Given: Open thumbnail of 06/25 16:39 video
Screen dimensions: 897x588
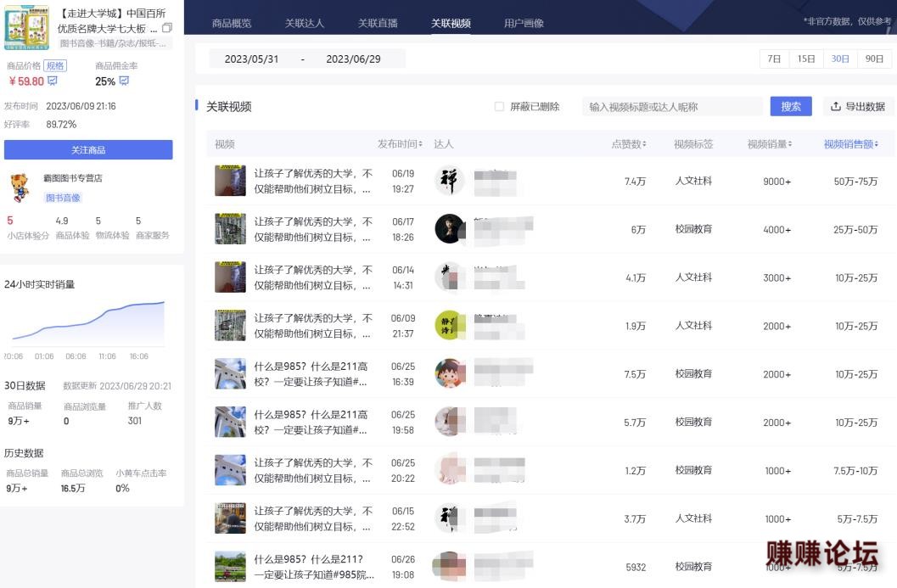Looking at the screenshot, I should click(230, 373).
